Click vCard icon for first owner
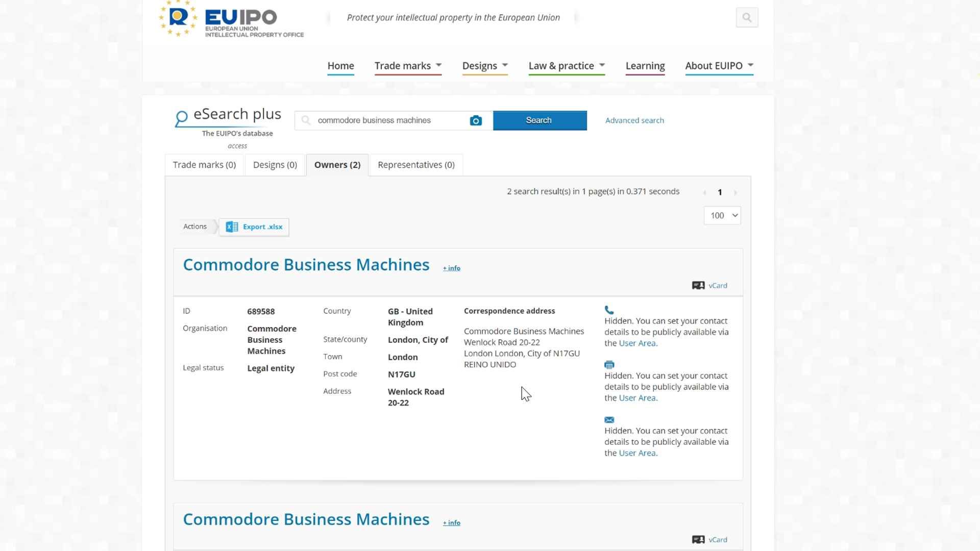The width and height of the screenshot is (980, 551). pyautogui.click(x=698, y=286)
